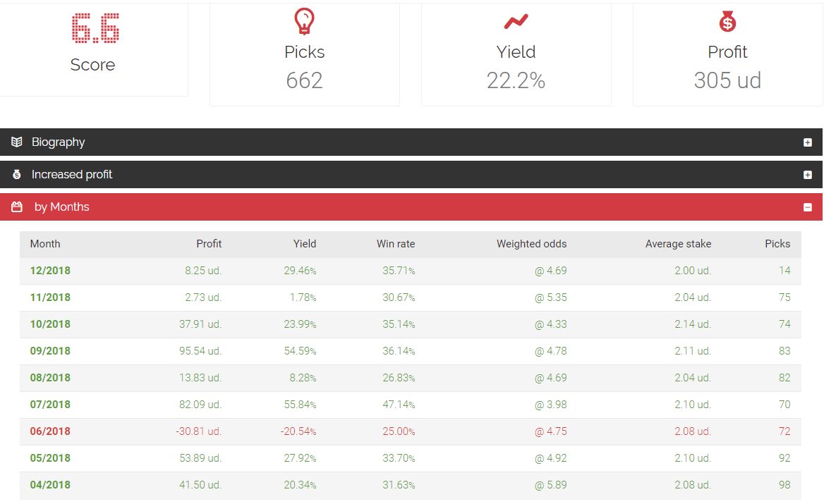The image size is (824, 504).
Task: Open the 08/2018 month row
Action: tap(411, 378)
